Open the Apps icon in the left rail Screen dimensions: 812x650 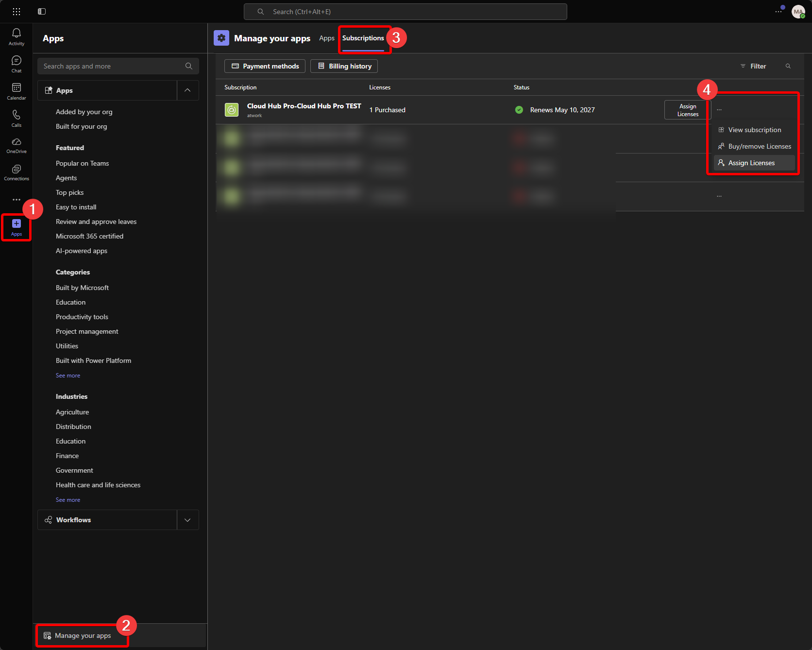[x=17, y=227]
